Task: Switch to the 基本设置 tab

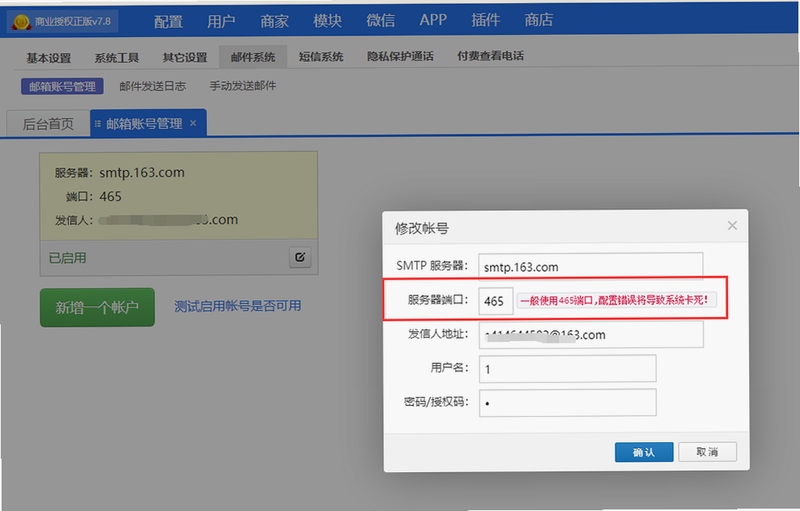Action: click(49, 58)
